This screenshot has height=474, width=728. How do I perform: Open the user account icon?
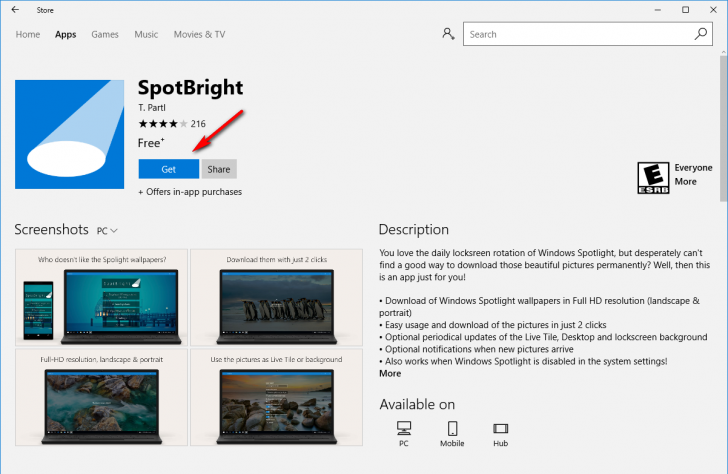pyautogui.click(x=448, y=34)
